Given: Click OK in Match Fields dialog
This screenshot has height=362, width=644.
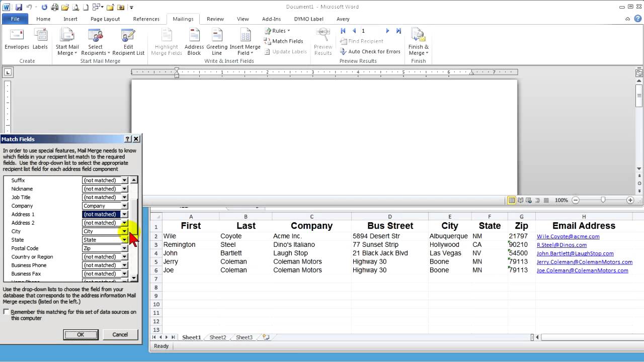Looking at the screenshot, I should click(80, 334).
